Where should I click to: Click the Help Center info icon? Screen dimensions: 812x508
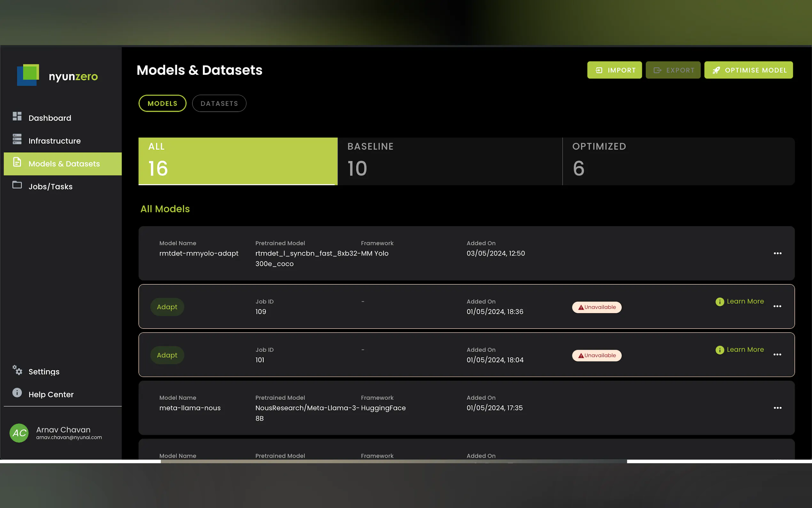point(17,393)
